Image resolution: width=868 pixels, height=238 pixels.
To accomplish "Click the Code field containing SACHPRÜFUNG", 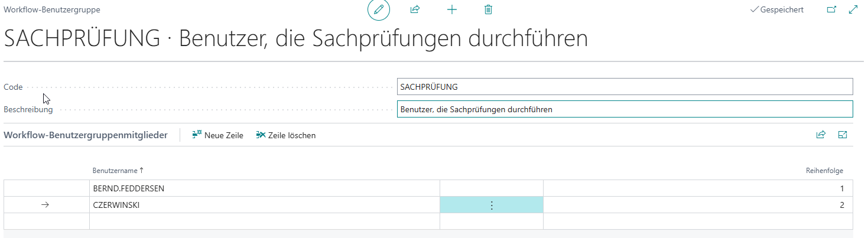I will pos(625,87).
